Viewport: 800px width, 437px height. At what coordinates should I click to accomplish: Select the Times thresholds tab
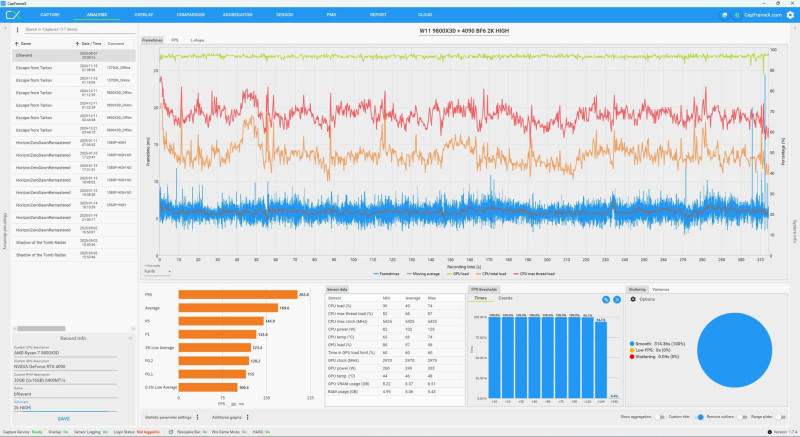tap(480, 298)
